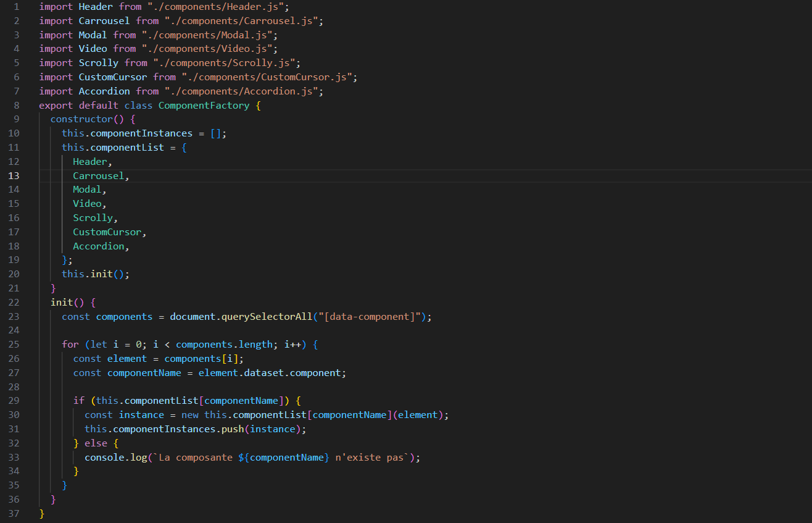Image resolution: width=812 pixels, height=523 pixels.
Task: Click line number 1 in the gutter
Action: [17, 6]
